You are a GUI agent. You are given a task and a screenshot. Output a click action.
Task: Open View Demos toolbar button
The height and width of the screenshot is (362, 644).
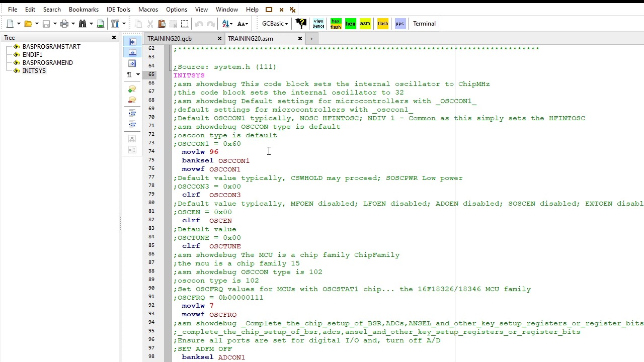point(318,24)
